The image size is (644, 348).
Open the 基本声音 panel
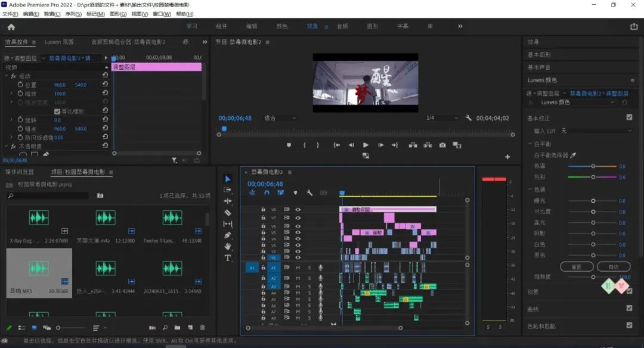[x=539, y=67]
